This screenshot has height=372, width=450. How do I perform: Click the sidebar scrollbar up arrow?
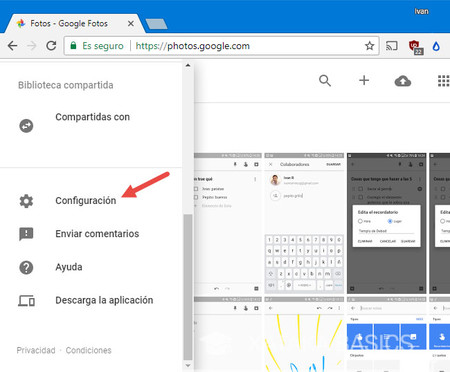[x=188, y=65]
